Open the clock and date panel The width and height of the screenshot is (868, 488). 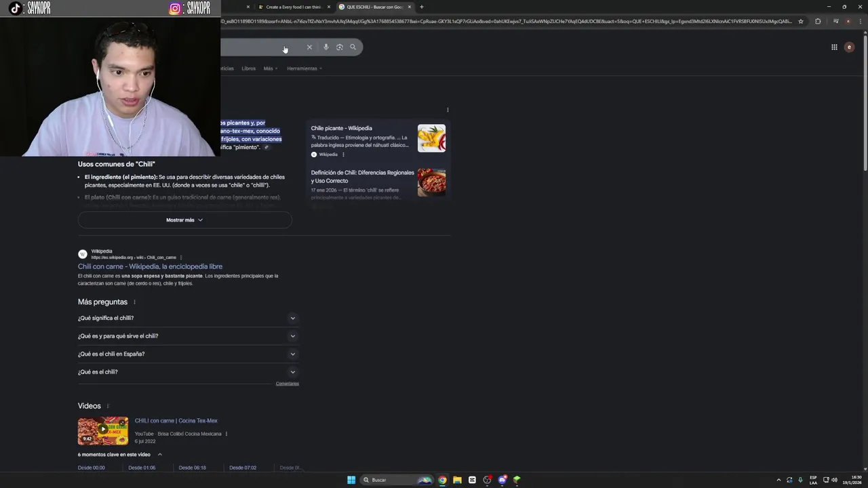click(x=852, y=480)
